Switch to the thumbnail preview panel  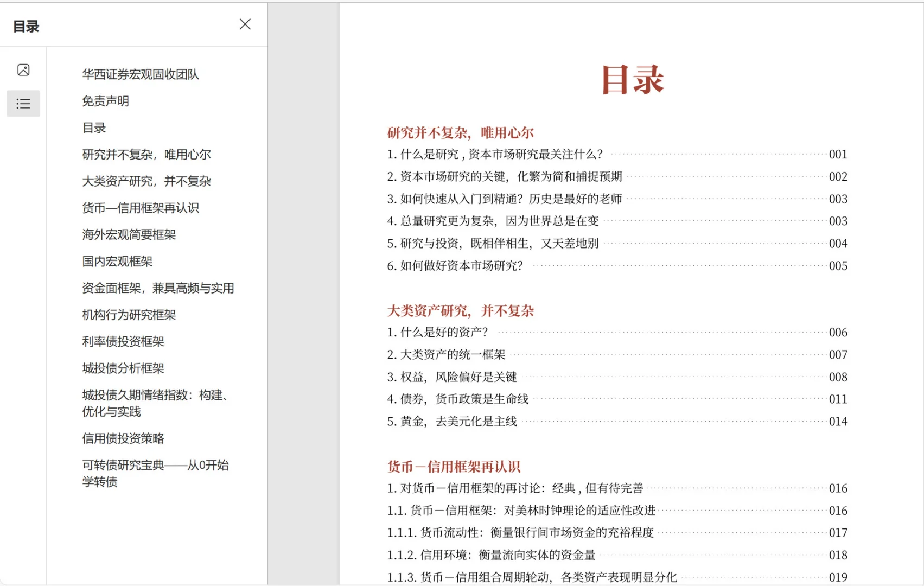(23, 69)
